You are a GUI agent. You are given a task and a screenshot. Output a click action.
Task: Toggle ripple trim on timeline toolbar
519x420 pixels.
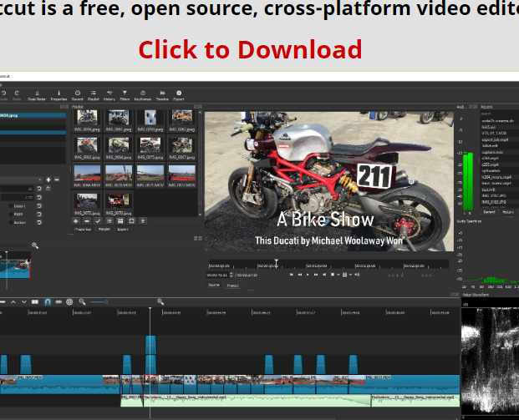(59, 301)
